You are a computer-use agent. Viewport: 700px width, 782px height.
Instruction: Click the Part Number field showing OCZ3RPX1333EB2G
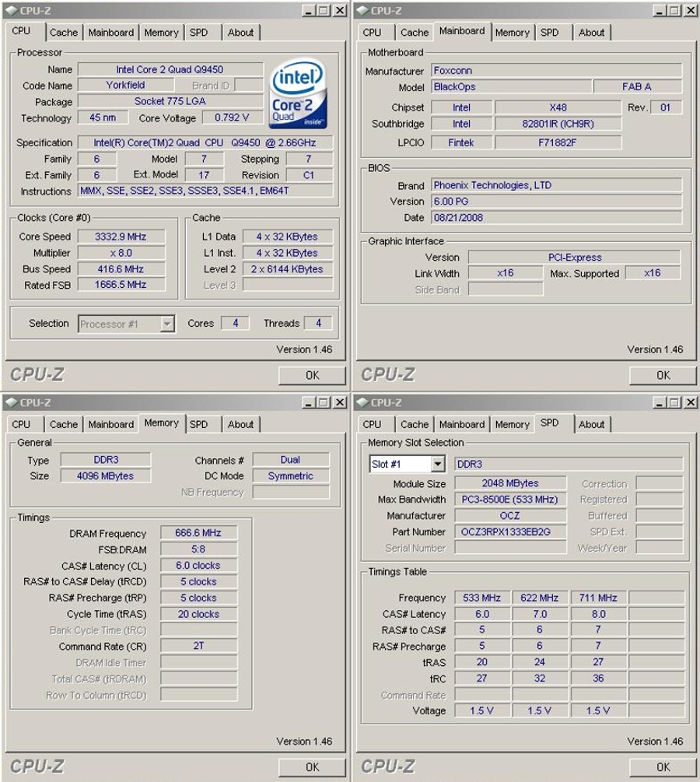click(510, 531)
